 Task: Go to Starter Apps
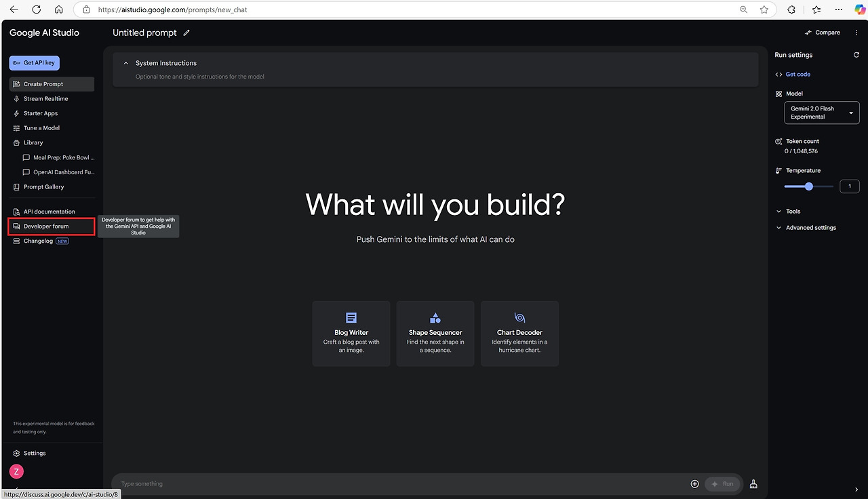52,114
